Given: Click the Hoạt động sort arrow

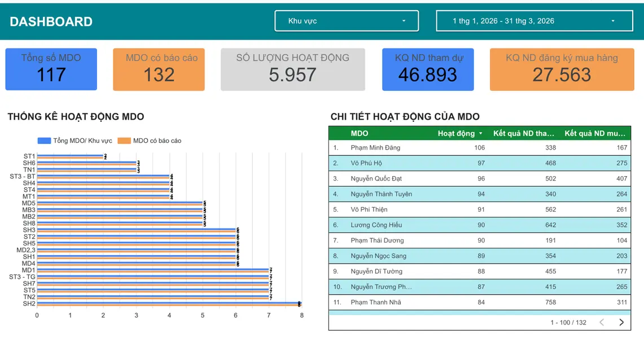Looking at the screenshot, I should coord(480,133).
